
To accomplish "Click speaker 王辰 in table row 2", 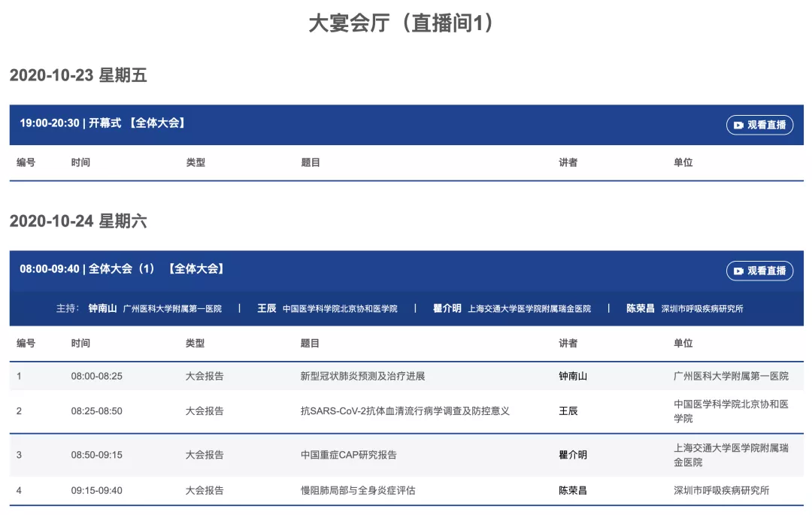I will pyautogui.click(x=568, y=411).
